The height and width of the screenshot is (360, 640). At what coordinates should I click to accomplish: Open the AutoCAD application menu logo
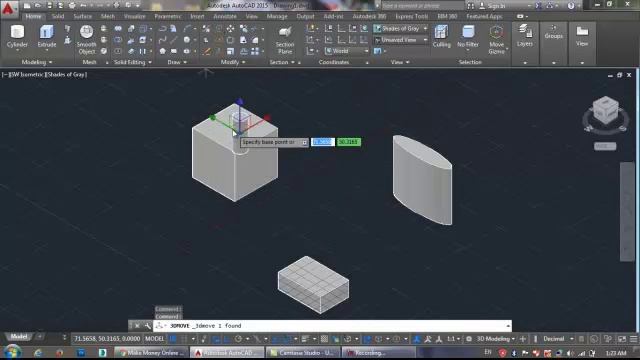[8, 9]
